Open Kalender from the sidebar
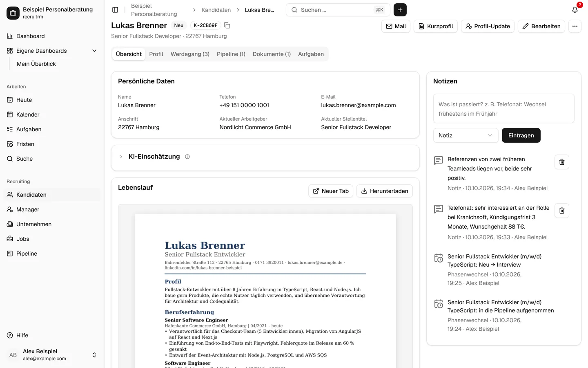This screenshot has width=588, height=368. [51, 114]
